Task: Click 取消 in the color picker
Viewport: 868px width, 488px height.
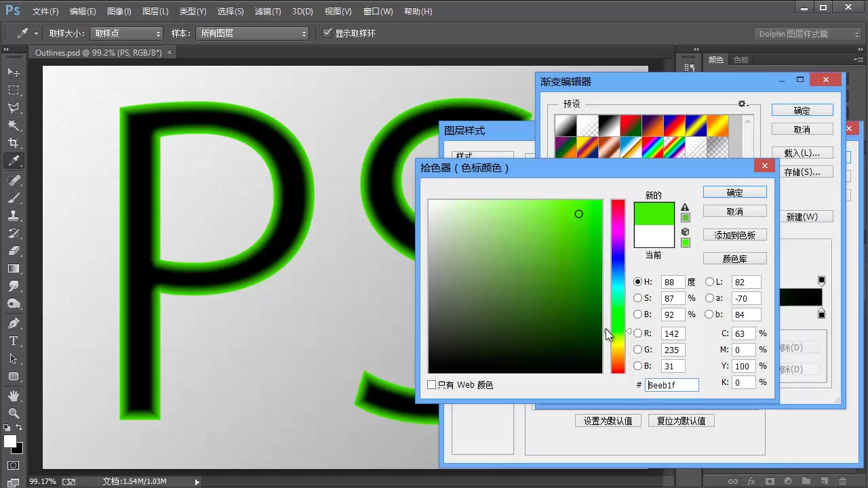Action: (735, 211)
